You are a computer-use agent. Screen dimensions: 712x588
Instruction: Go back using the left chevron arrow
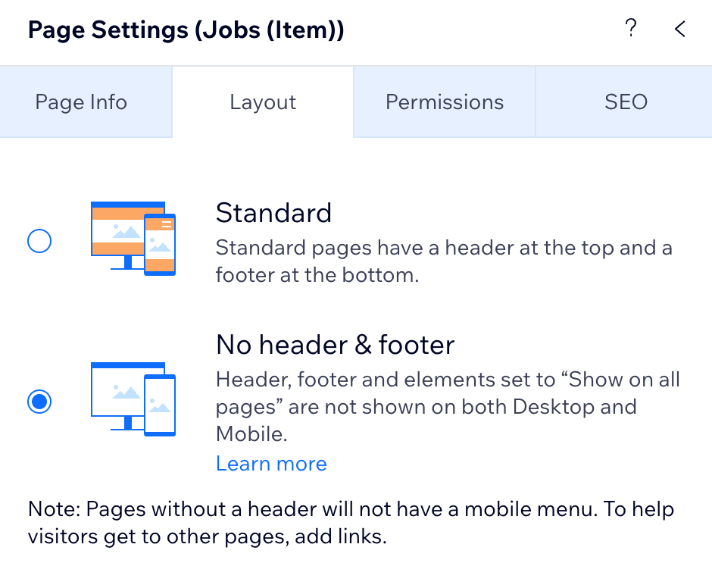pos(679,29)
